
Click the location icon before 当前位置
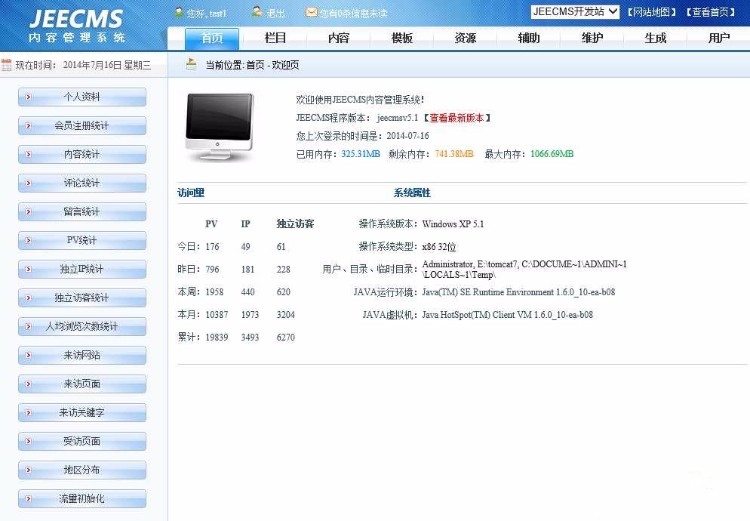pyautogui.click(x=191, y=64)
